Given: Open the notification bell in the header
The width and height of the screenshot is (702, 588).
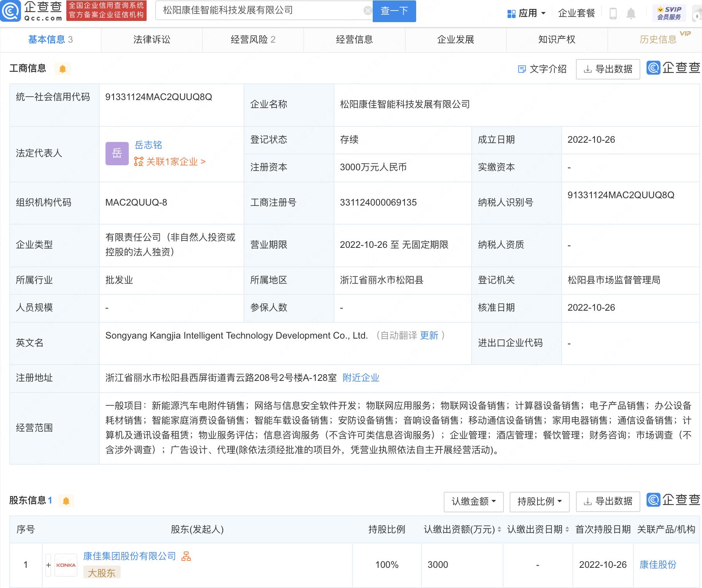Looking at the screenshot, I should tap(631, 14).
